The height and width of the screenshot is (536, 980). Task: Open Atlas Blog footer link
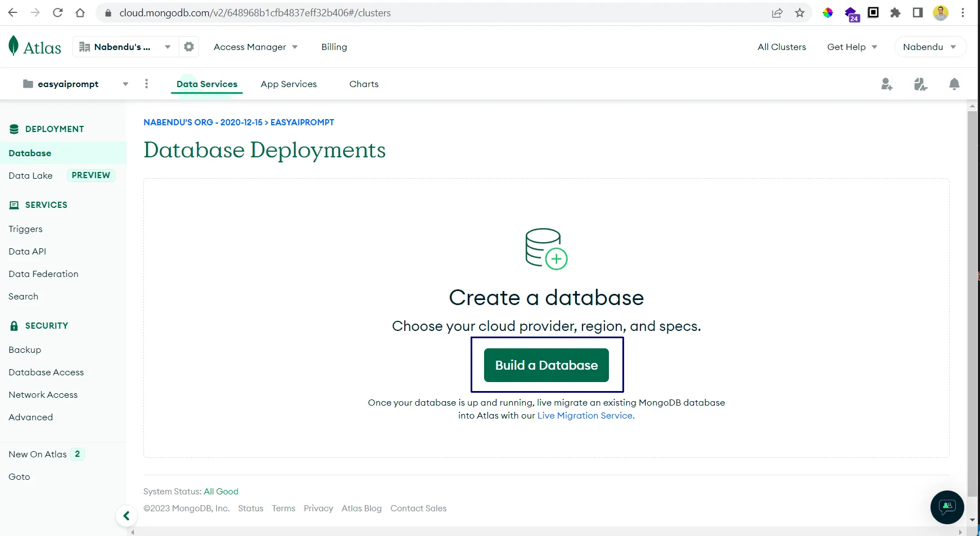point(362,508)
